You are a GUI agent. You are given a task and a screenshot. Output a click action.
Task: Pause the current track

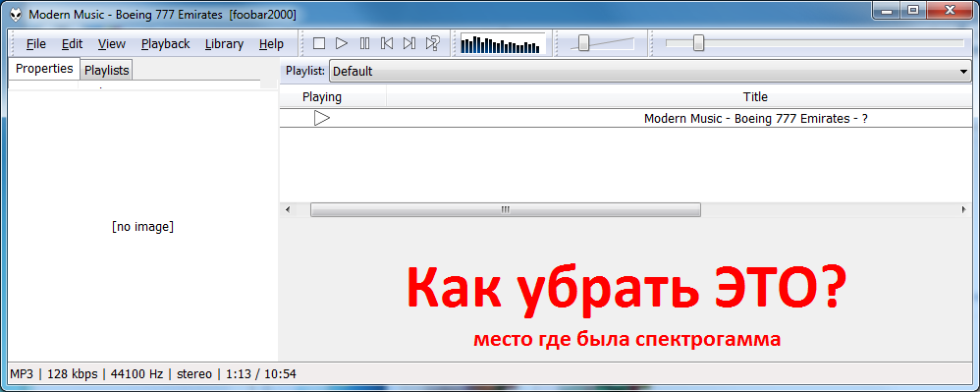point(364,43)
